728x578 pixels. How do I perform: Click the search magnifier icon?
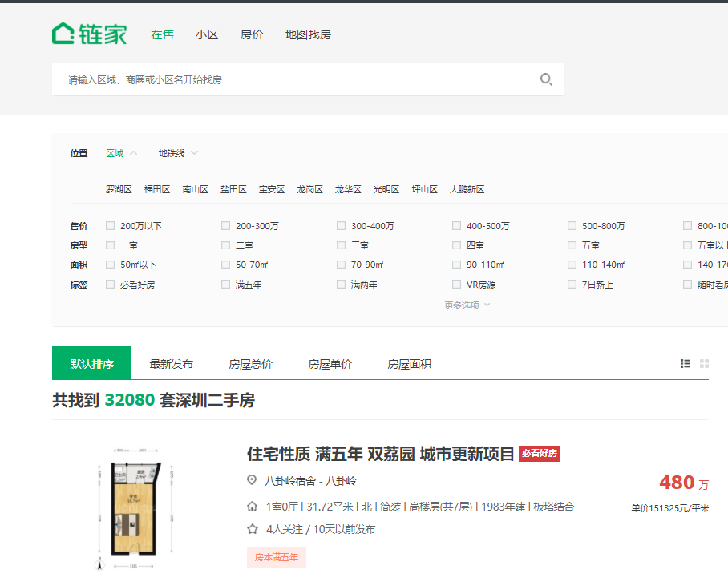tap(546, 79)
